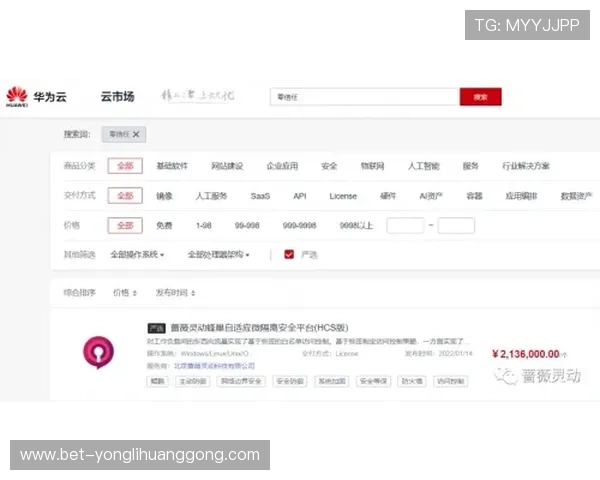Filter price by 9998以上
The height and width of the screenshot is (480, 600).
point(356,225)
